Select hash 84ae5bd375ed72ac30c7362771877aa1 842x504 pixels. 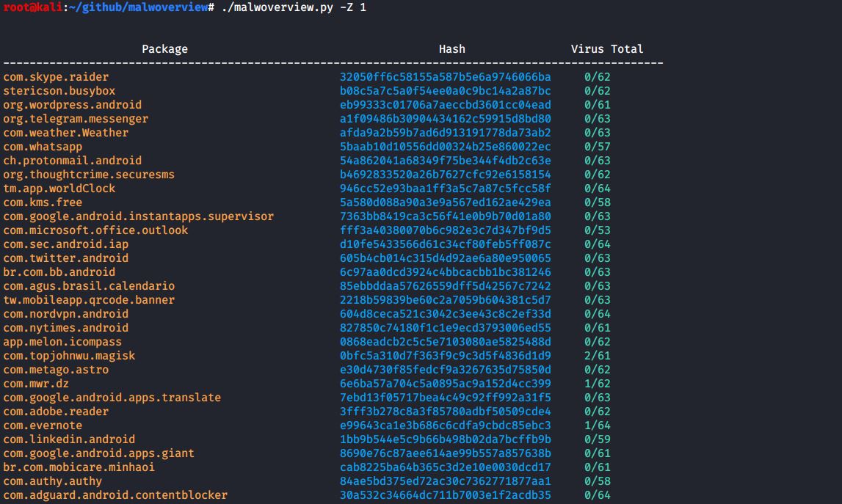point(445,482)
